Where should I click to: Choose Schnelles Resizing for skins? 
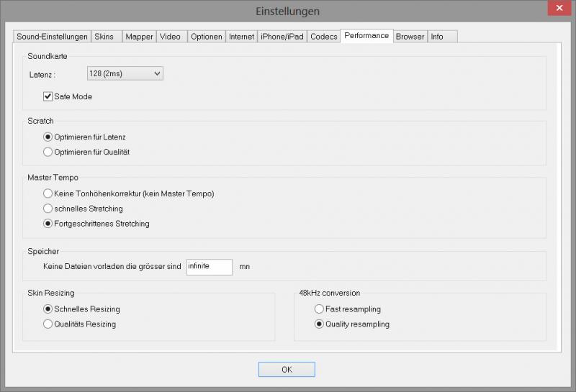pos(48,309)
